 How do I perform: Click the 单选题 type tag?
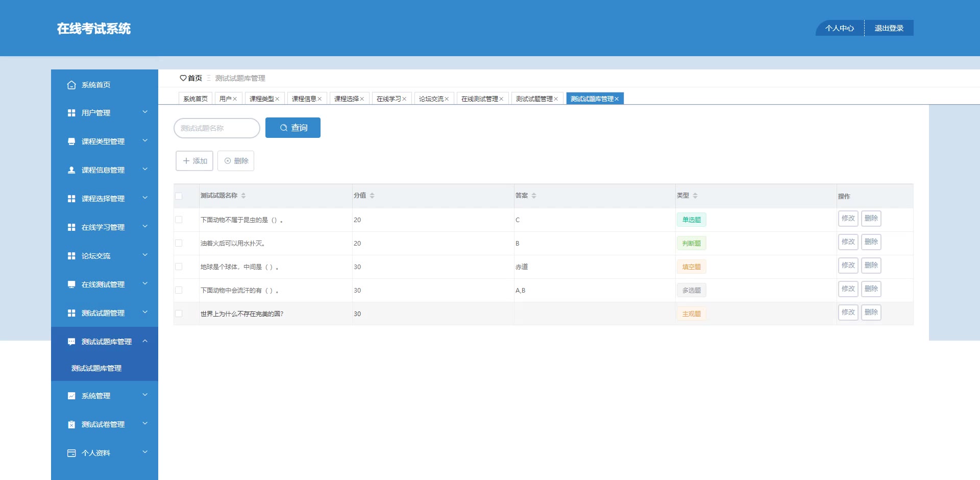pos(692,220)
